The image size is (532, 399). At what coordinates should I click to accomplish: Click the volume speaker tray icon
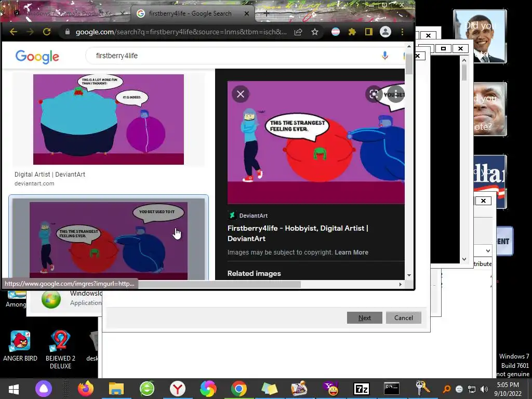pyautogui.click(x=484, y=389)
